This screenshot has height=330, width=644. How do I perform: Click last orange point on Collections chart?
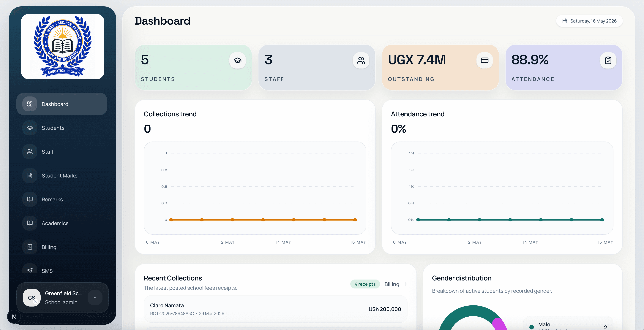(355, 220)
